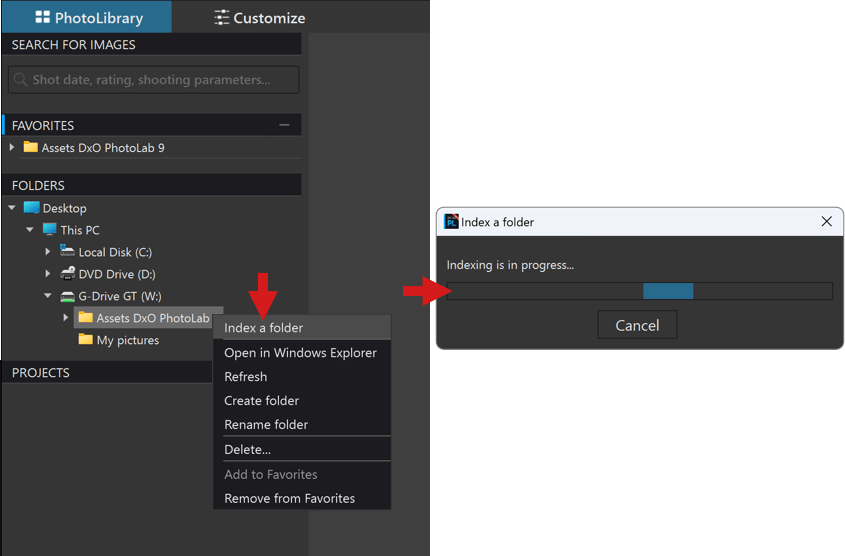
Task: Select My pictures folder label
Action: [128, 340]
